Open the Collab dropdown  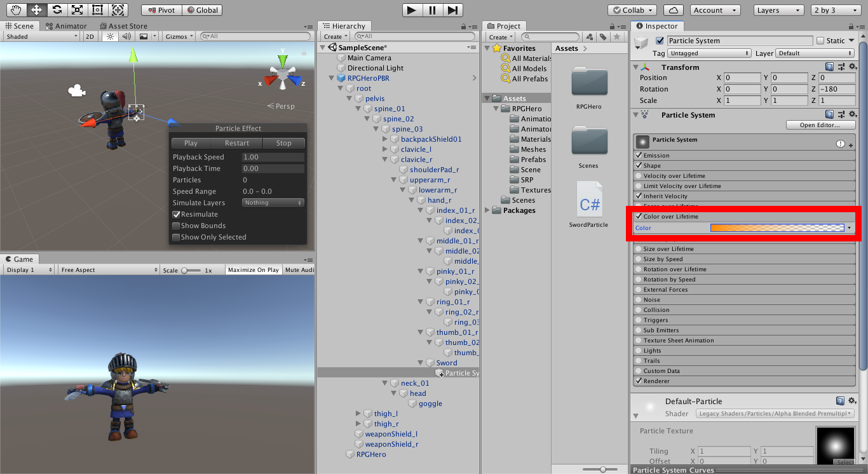pos(632,10)
